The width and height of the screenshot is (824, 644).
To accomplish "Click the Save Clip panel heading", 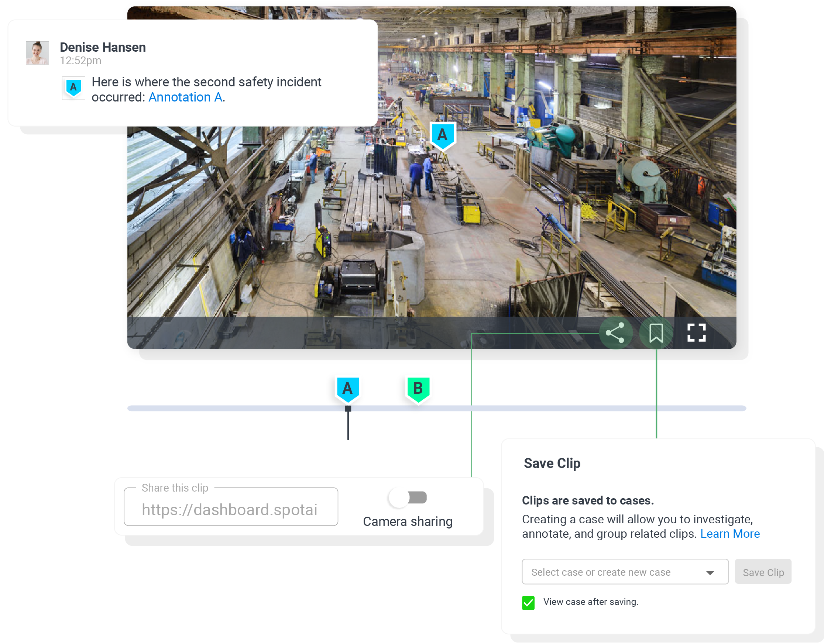I will [x=552, y=464].
